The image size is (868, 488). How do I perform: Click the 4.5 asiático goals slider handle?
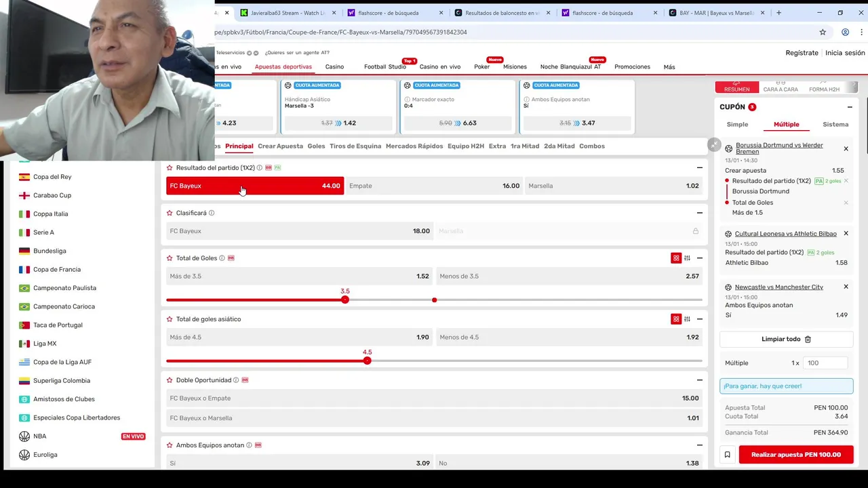[x=367, y=361]
